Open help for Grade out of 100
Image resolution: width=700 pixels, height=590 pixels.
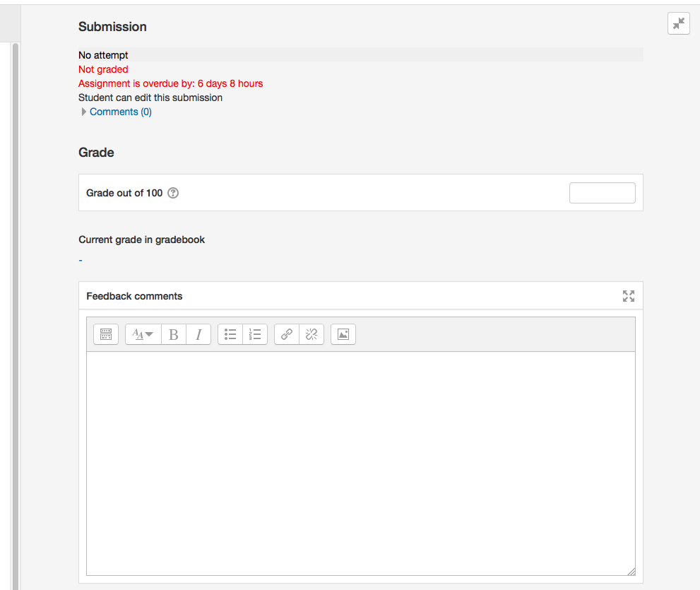tap(173, 193)
